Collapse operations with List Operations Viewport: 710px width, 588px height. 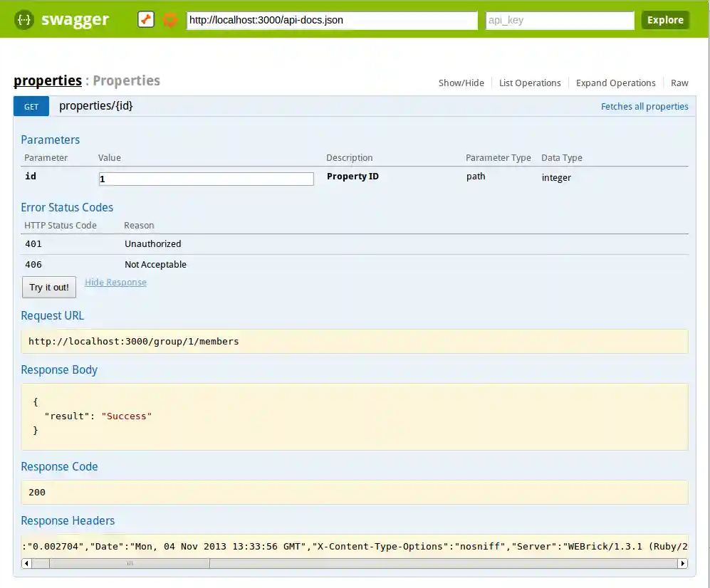tap(530, 83)
